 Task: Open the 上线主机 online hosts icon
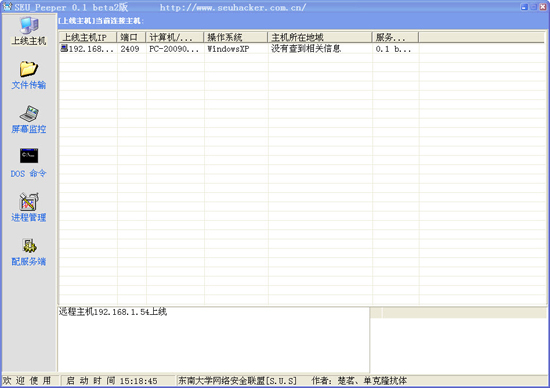[x=29, y=26]
